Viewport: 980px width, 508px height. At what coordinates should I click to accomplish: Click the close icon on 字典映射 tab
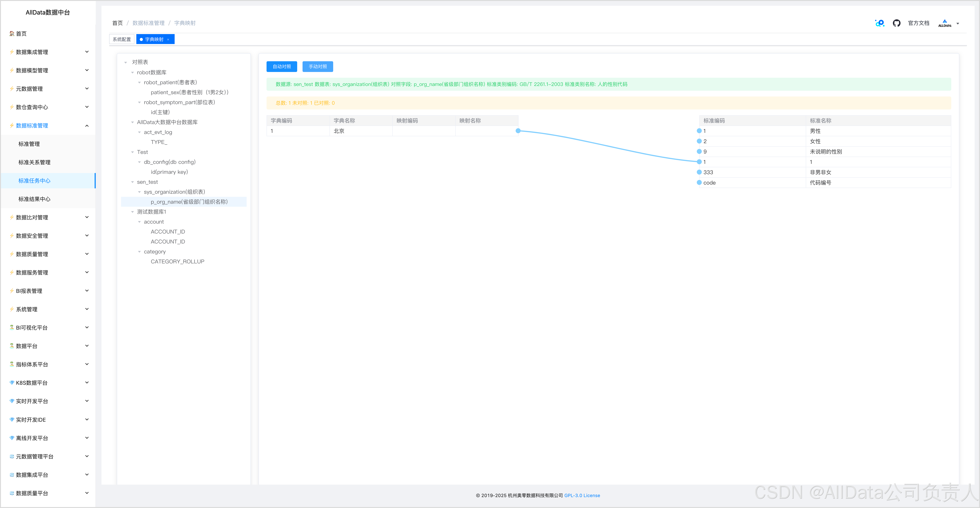point(168,40)
